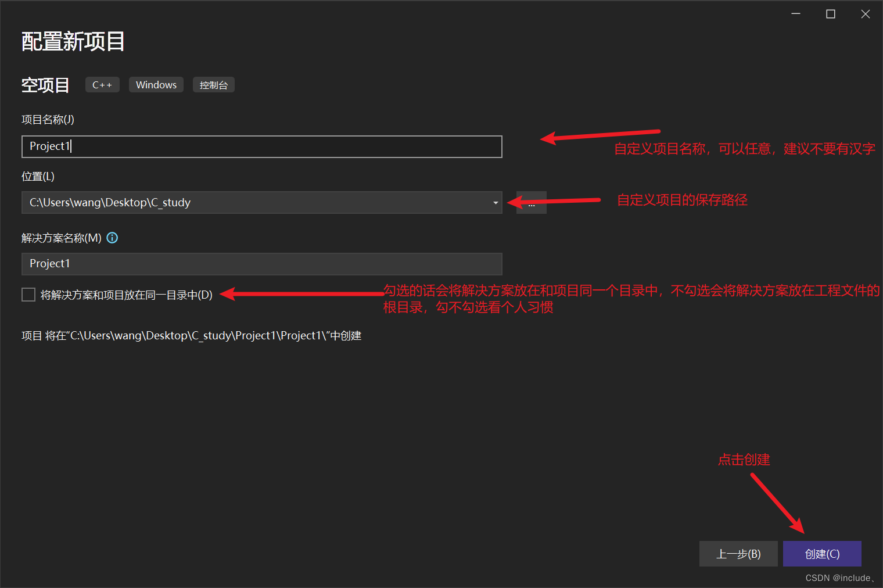Click the project creation path text line
The width and height of the screenshot is (883, 588).
[192, 336]
